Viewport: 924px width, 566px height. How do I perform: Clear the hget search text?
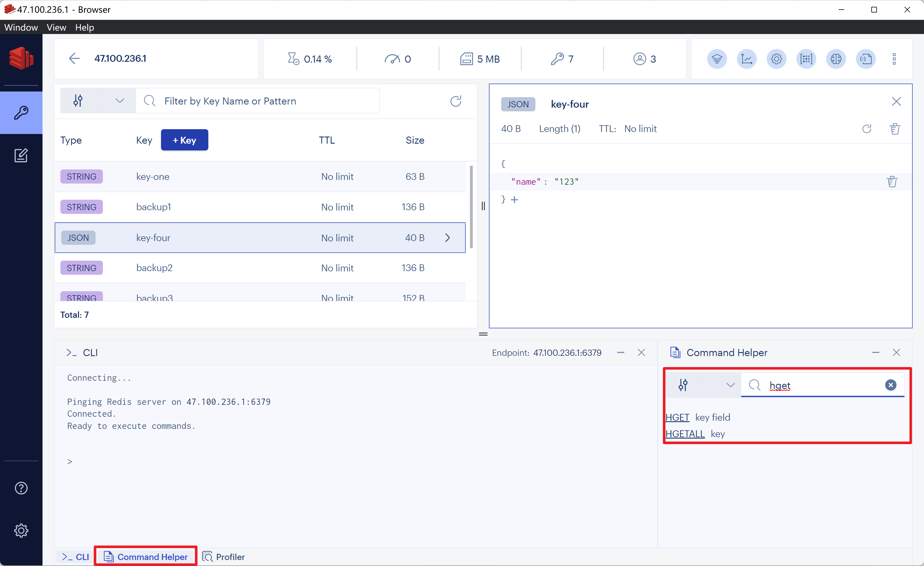click(891, 385)
